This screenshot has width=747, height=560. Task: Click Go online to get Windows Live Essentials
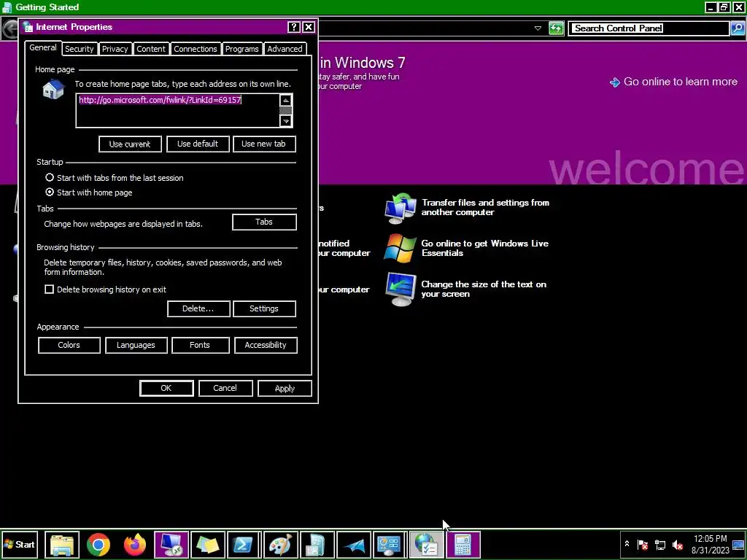(484, 248)
